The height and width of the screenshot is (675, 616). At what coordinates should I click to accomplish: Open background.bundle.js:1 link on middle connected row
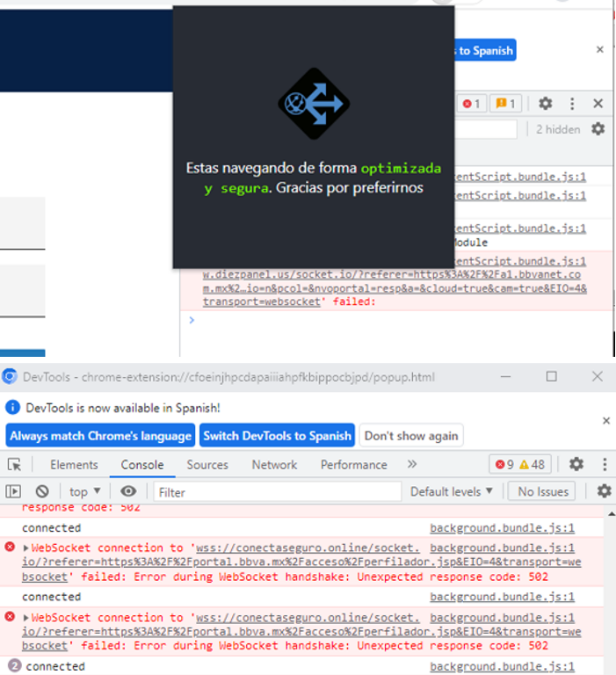[502, 597]
